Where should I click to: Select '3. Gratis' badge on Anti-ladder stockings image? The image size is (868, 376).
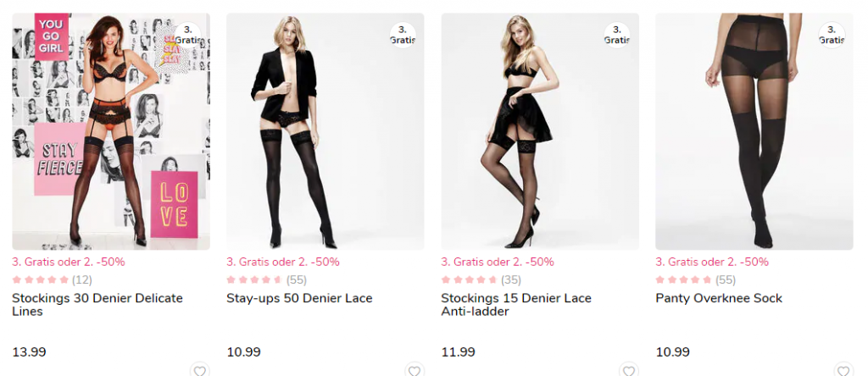(617, 35)
